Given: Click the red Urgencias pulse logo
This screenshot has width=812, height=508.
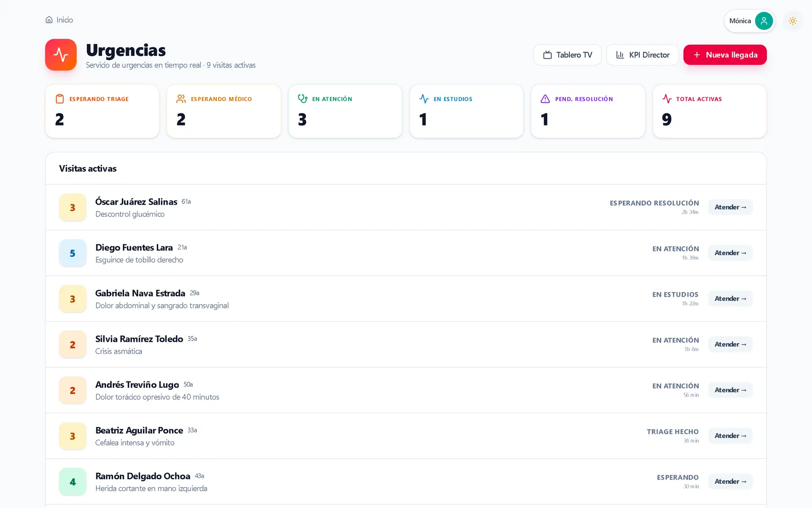Looking at the screenshot, I should 61,55.
